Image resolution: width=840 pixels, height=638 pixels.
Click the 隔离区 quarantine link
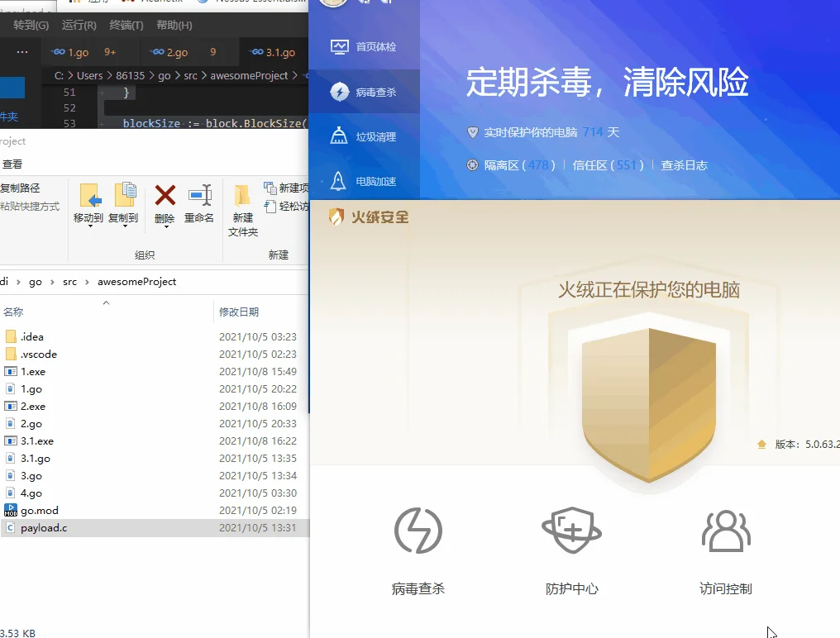[519, 165]
